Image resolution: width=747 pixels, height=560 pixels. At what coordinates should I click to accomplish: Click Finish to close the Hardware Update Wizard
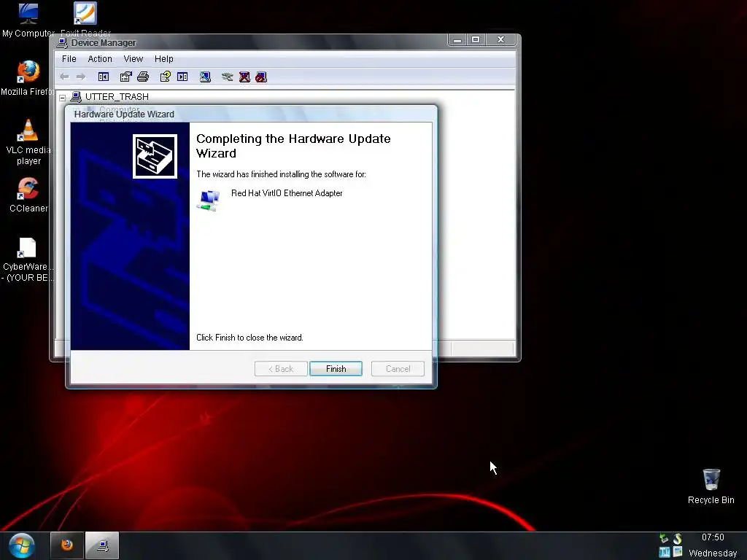point(336,368)
